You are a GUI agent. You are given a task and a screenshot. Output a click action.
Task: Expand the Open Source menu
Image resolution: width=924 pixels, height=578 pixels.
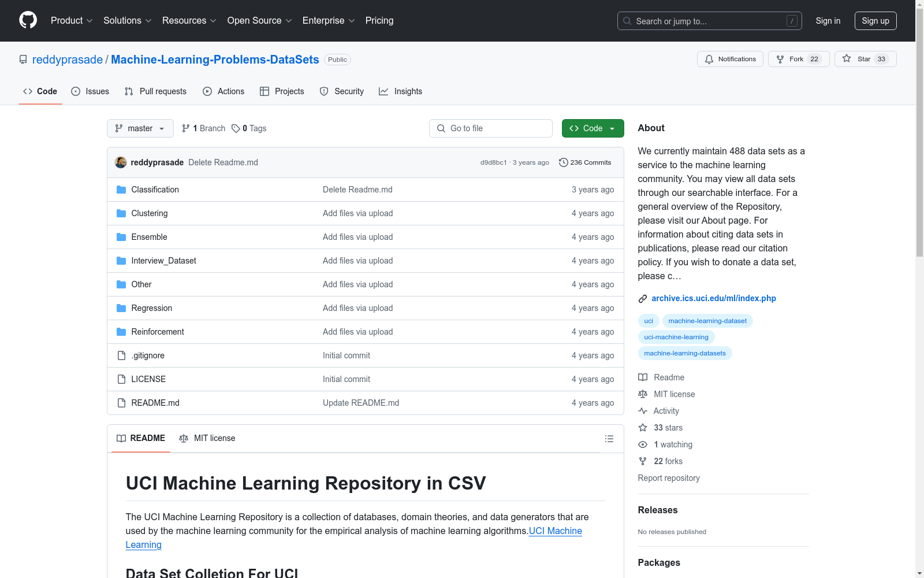(x=260, y=20)
